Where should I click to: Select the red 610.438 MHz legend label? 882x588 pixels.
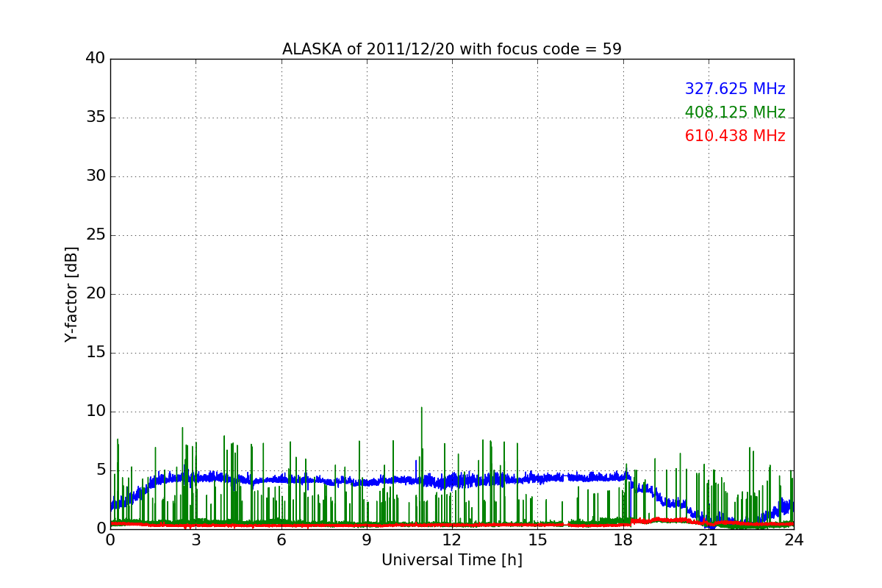pyautogui.click(x=735, y=136)
